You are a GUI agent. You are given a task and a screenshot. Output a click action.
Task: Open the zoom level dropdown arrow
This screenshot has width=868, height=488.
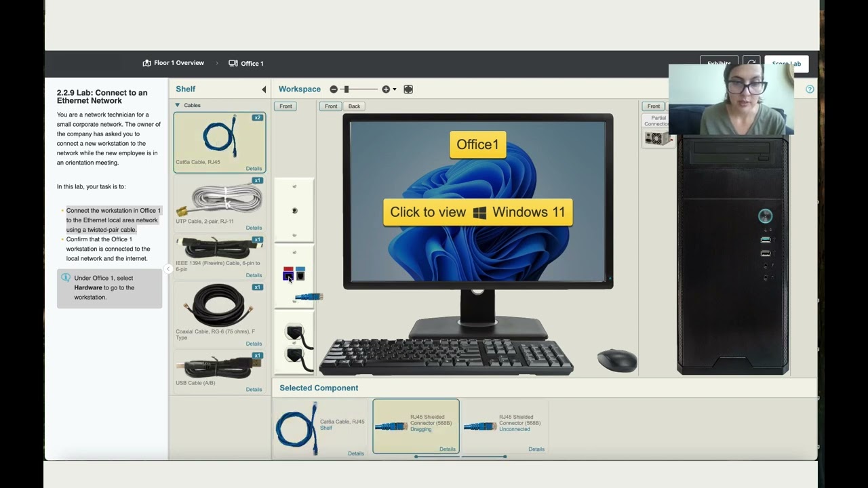point(395,89)
